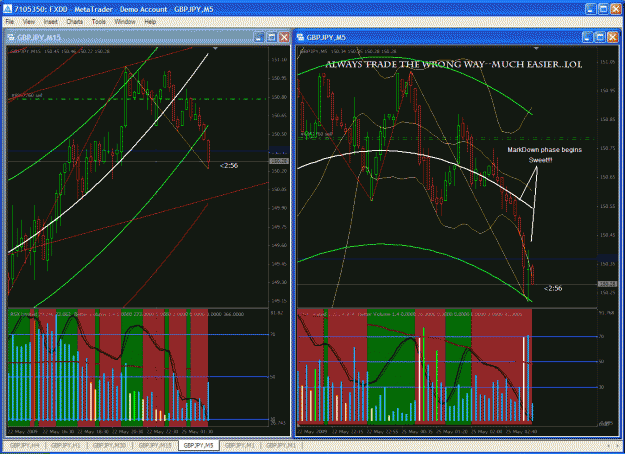This screenshot has height=454, width=625.
Task: Select the 'Sweet!!!' text label in M5 chart
Action: tap(540, 160)
